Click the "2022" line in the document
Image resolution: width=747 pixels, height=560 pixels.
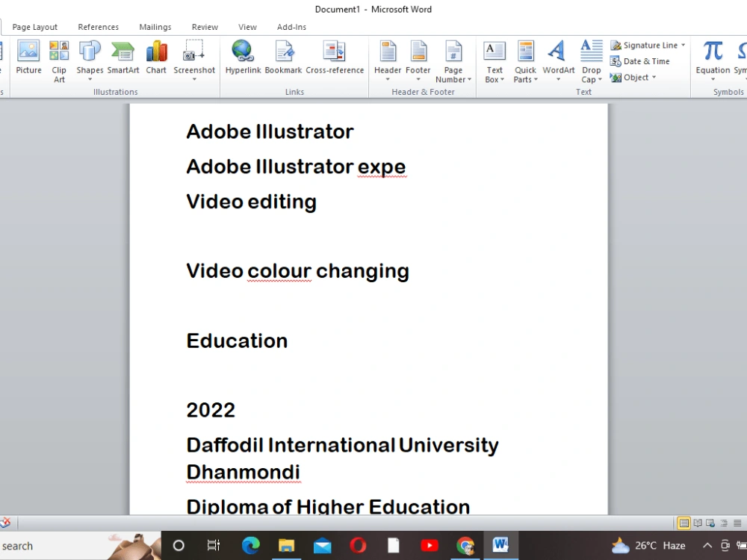(x=211, y=411)
